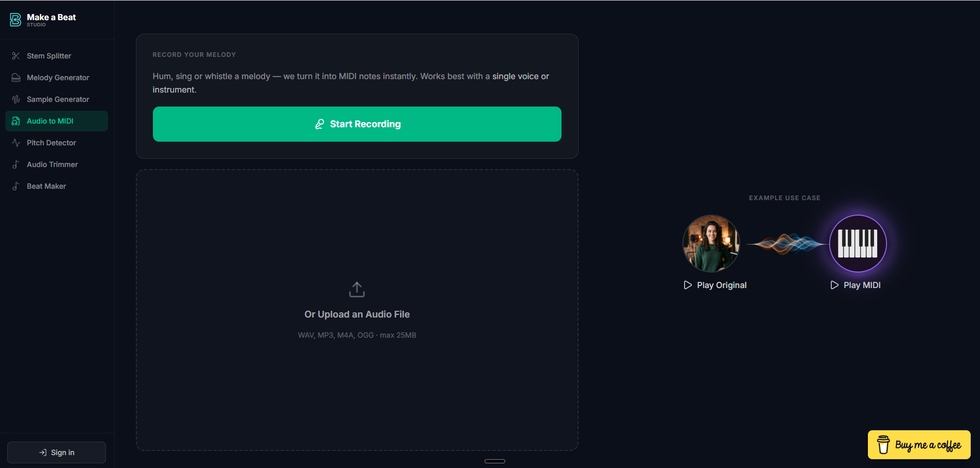Click the singer portrait thumbnail
This screenshot has height=468, width=980.
[x=711, y=244]
